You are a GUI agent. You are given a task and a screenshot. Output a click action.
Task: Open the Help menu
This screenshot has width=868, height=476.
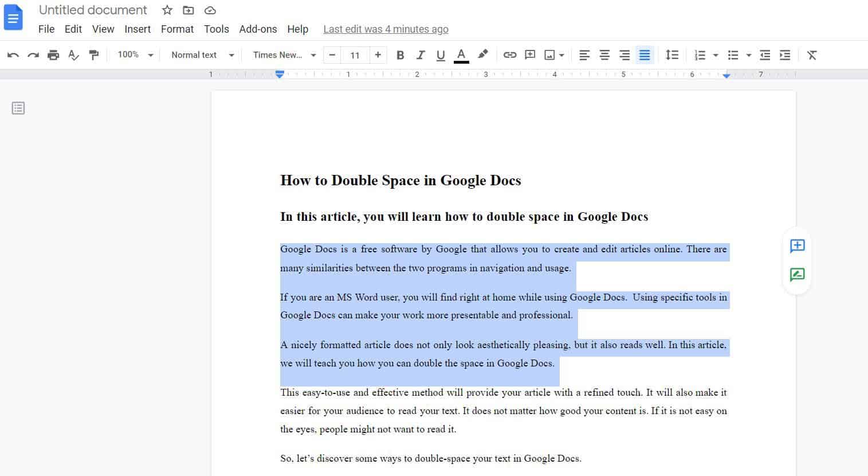click(x=298, y=29)
